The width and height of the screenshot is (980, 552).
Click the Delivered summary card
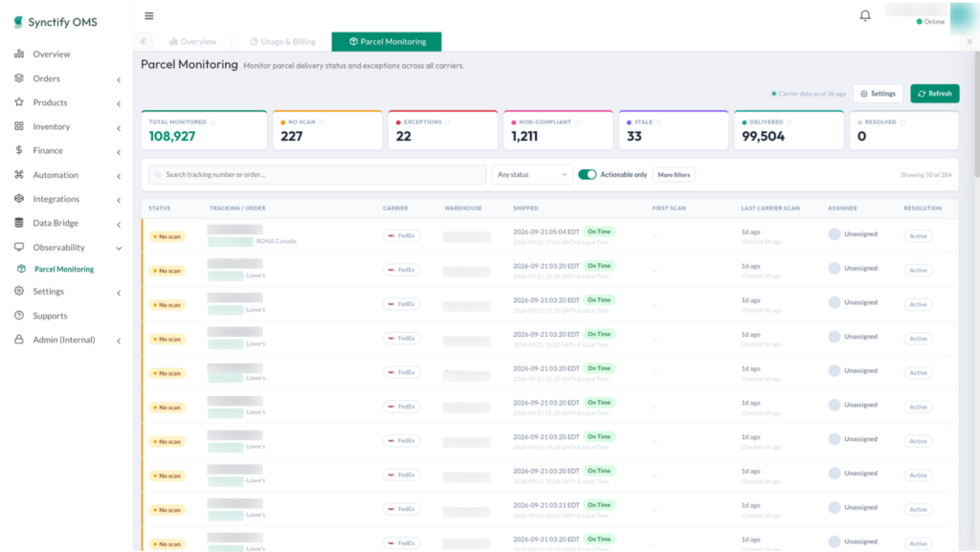[x=789, y=130]
